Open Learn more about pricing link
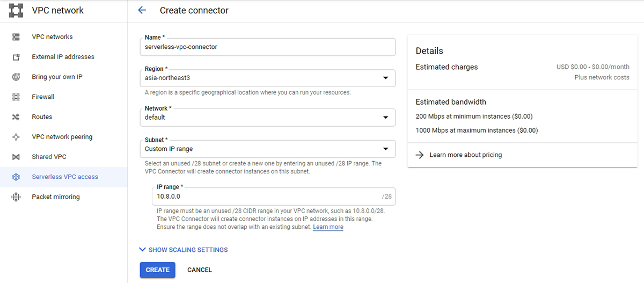The image size is (644, 283). [x=466, y=155]
